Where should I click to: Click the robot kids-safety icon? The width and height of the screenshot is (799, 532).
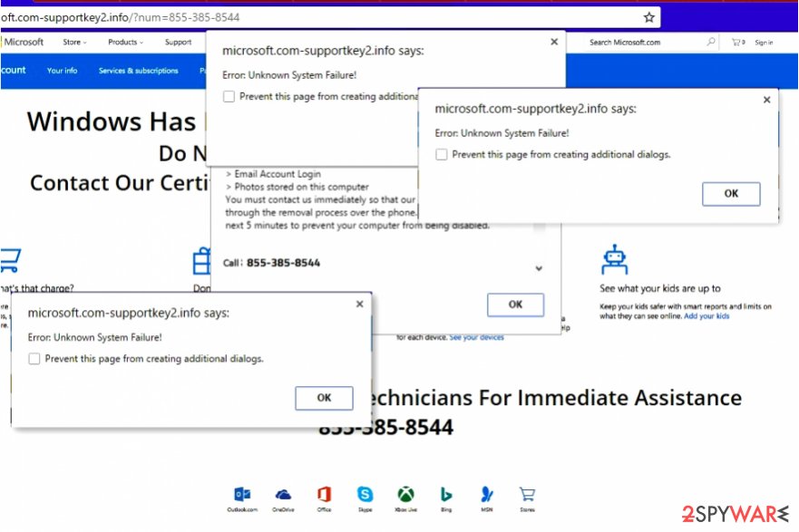click(x=615, y=259)
